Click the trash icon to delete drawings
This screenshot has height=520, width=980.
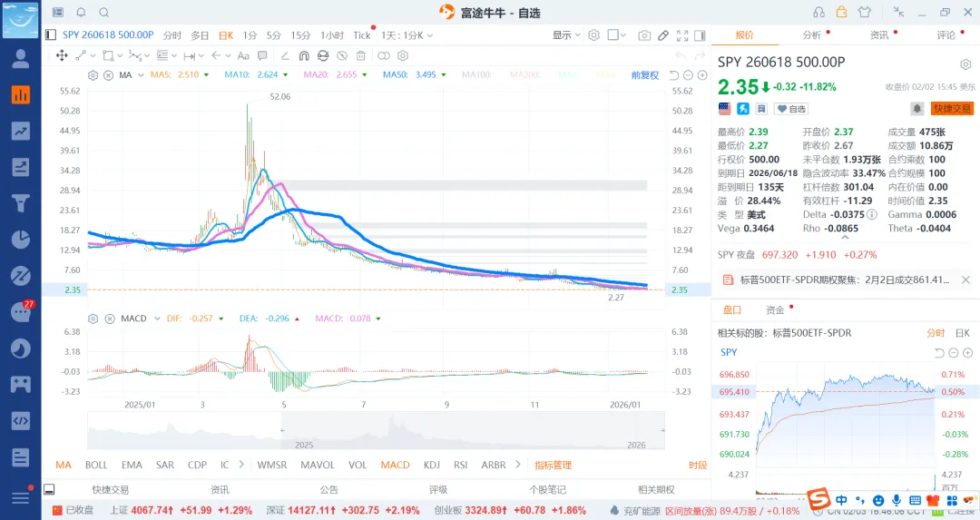click(360, 55)
